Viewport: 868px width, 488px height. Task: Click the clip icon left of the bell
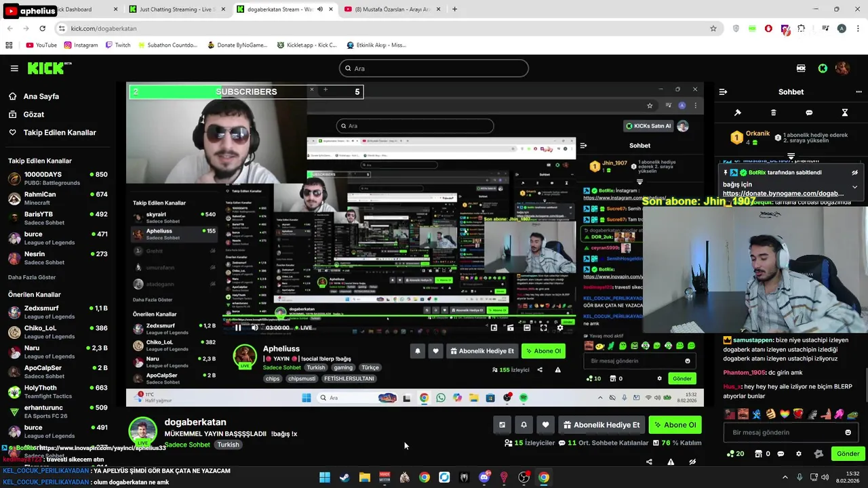point(502,425)
